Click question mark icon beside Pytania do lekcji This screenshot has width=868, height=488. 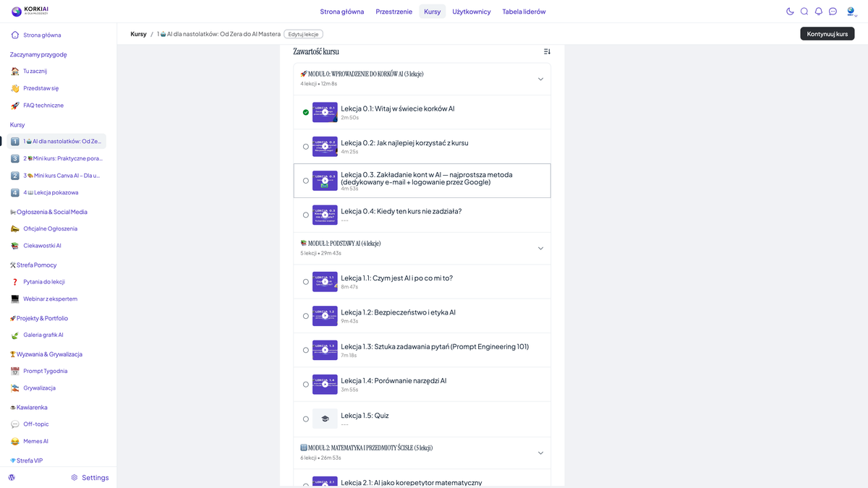point(15,282)
